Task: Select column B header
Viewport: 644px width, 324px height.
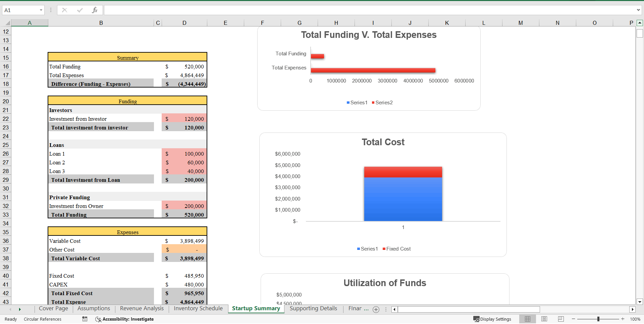Action: click(x=101, y=23)
